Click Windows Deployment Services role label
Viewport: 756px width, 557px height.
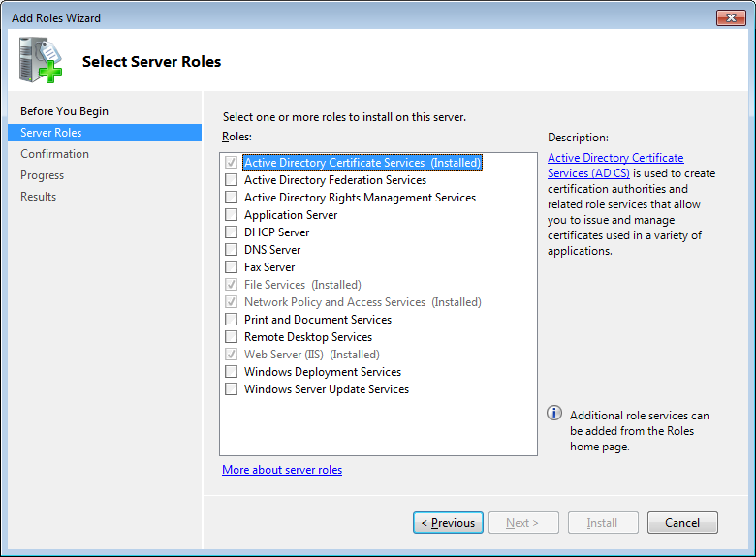point(323,372)
